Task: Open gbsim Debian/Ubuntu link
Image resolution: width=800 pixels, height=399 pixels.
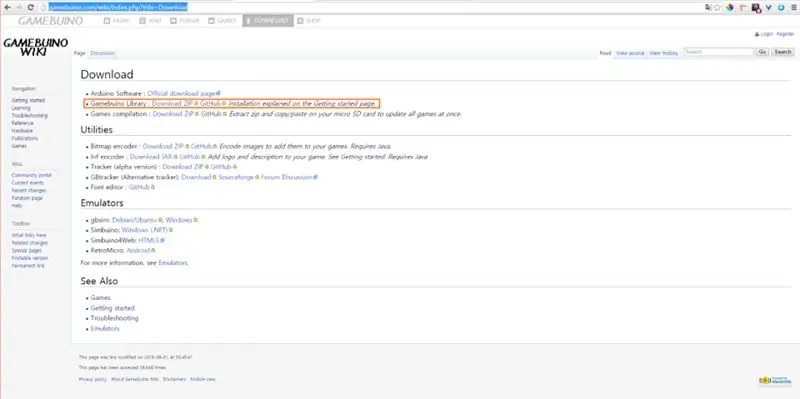Action: coord(134,220)
